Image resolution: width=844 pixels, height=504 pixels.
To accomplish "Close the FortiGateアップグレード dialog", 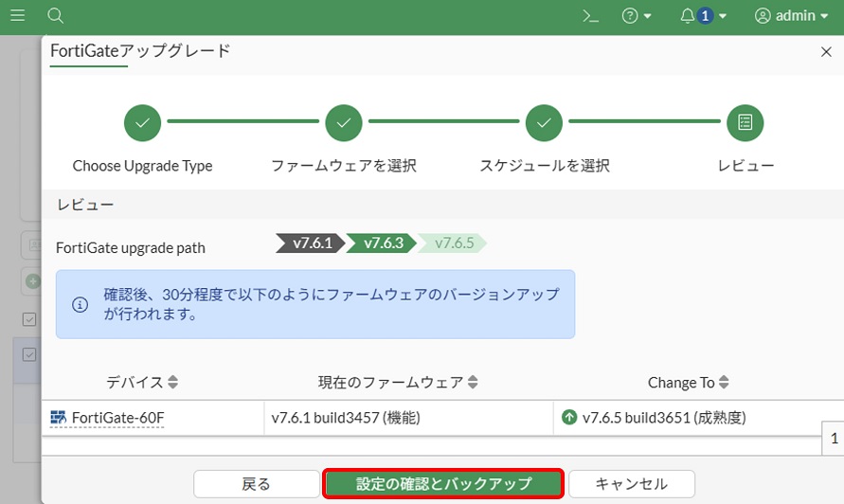I will 826,52.
